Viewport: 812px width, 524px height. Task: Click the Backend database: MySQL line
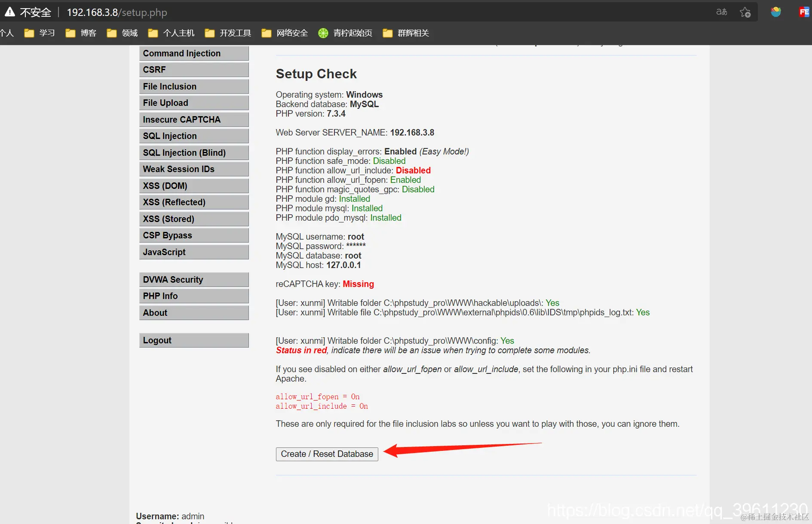(x=327, y=104)
